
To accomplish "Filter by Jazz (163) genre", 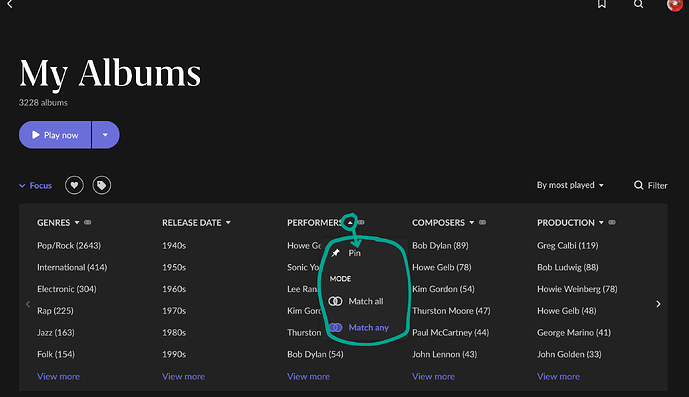I will point(56,332).
